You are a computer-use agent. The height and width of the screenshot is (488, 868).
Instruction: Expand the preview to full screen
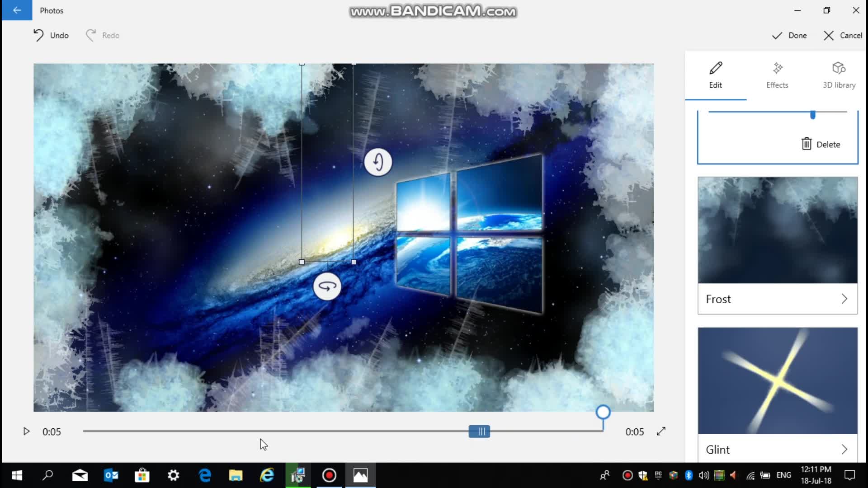661,432
